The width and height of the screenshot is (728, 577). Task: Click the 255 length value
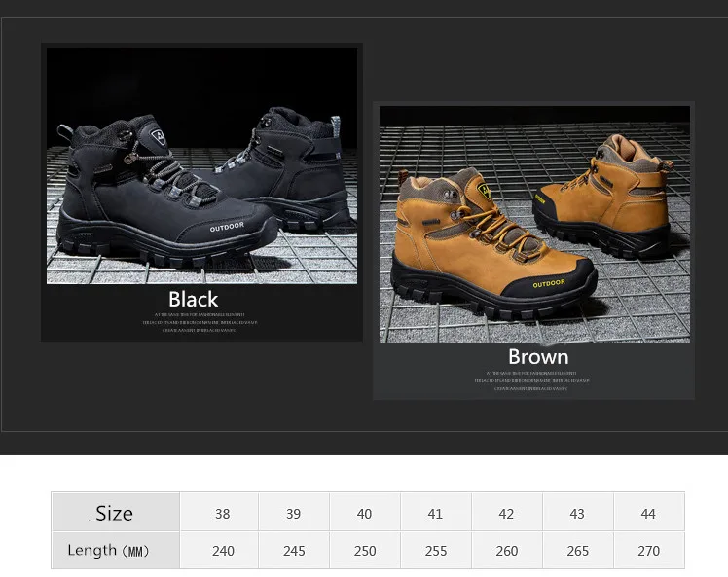coord(436,550)
